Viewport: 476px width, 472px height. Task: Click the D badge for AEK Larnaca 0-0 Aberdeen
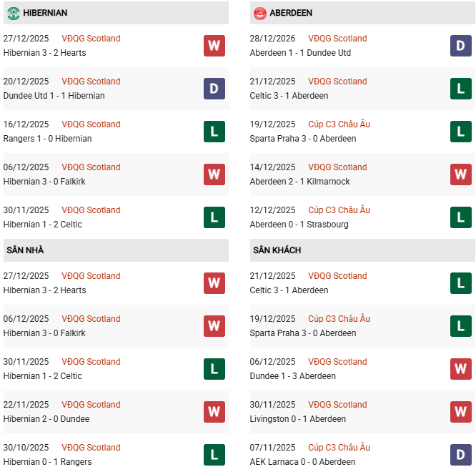point(461,455)
